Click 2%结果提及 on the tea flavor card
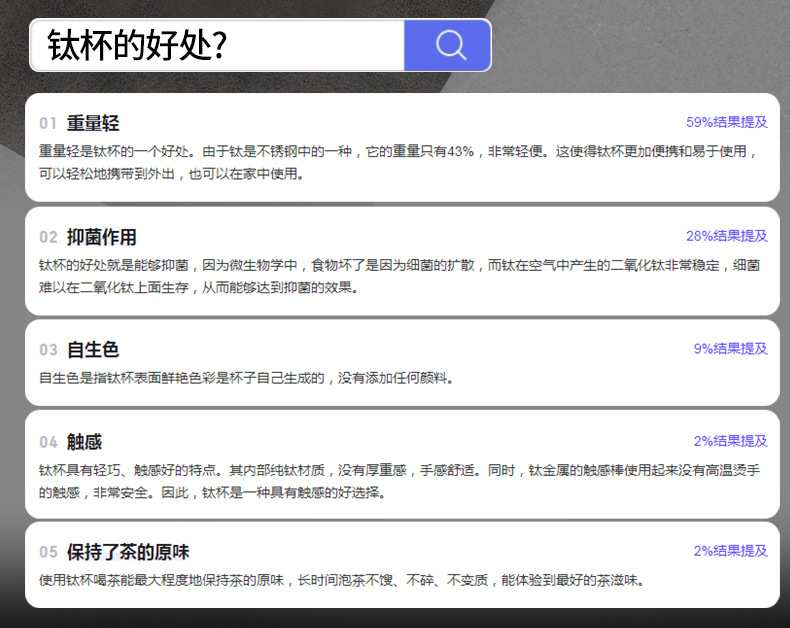Viewport: 790px width, 628px height. coord(731,551)
